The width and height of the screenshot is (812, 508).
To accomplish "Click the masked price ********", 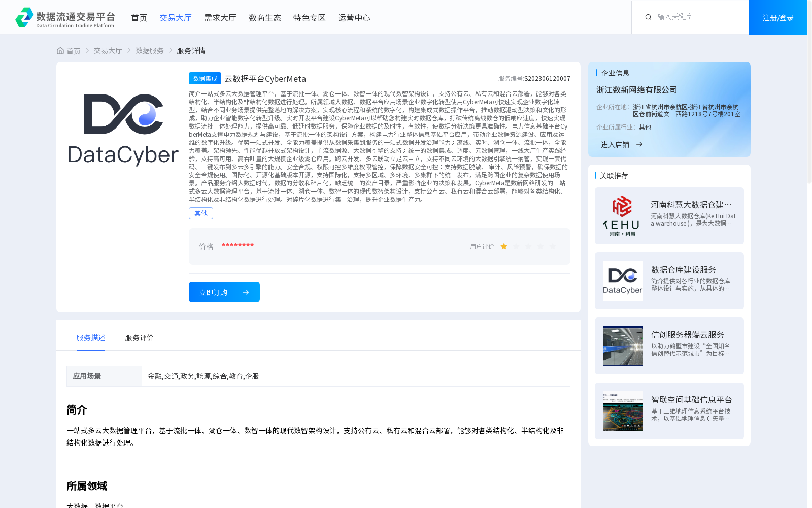I will [x=238, y=246].
